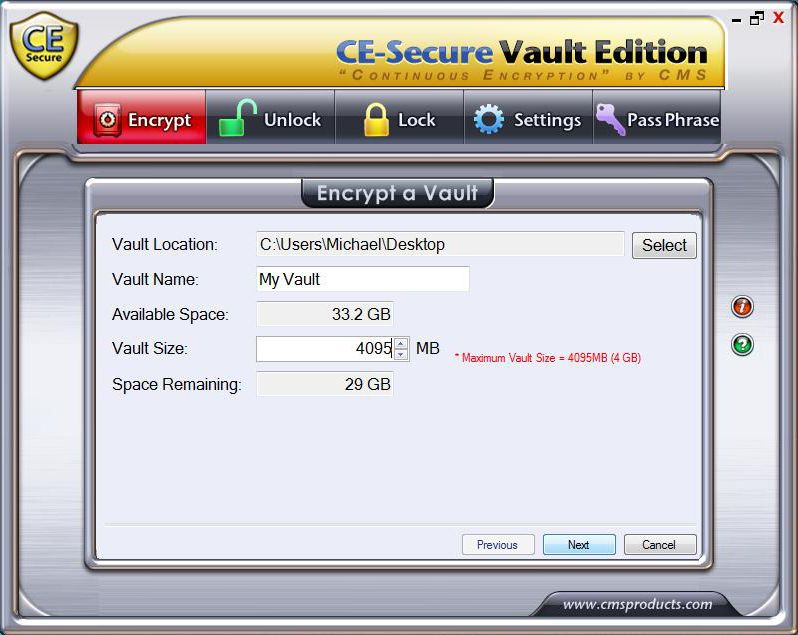Click the Vault Location path field

click(x=440, y=244)
